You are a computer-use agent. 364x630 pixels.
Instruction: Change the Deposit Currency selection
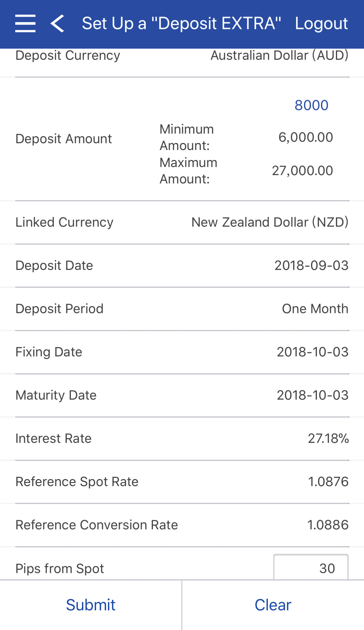coord(279,56)
